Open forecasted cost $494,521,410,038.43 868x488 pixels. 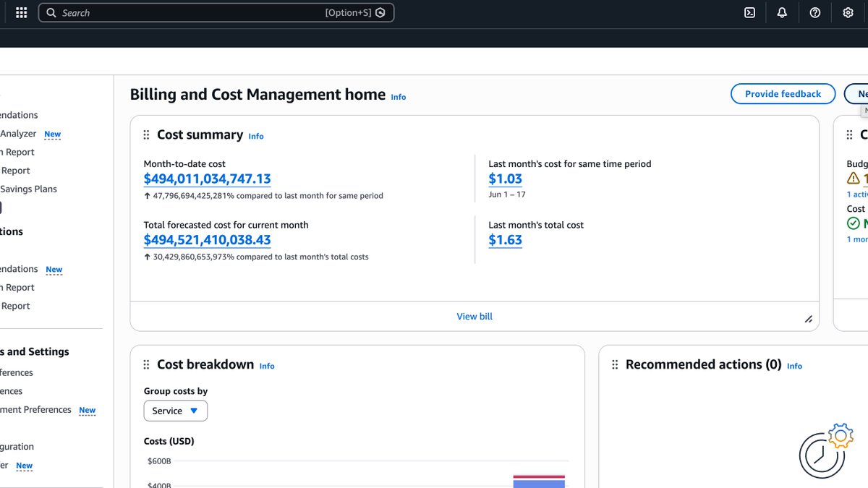pos(208,239)
